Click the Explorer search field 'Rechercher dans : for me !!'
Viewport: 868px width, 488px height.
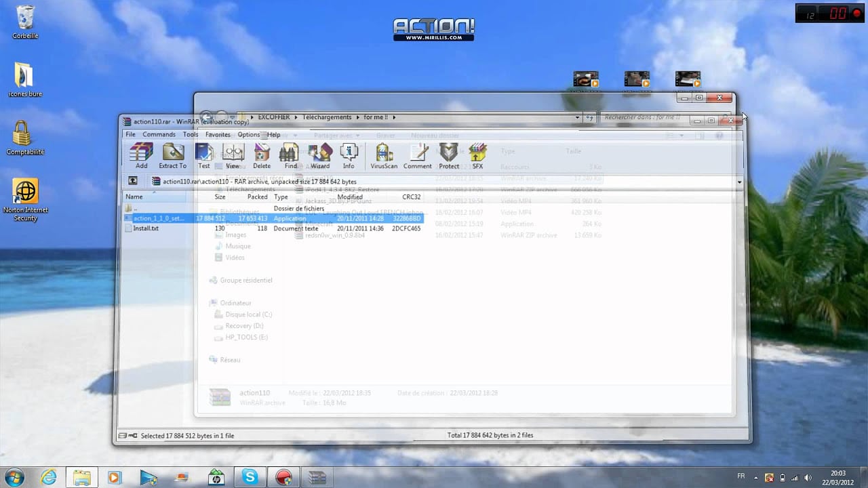click(665, 117)
